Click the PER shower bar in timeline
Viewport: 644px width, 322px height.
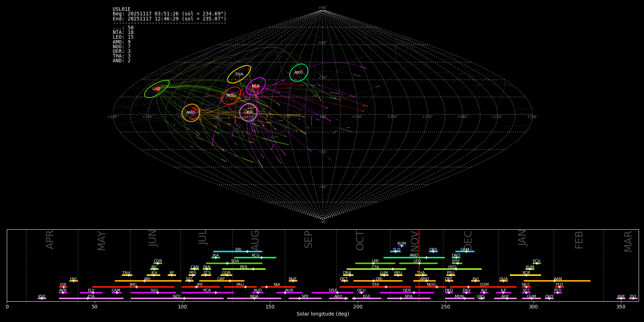coord(244,269)
